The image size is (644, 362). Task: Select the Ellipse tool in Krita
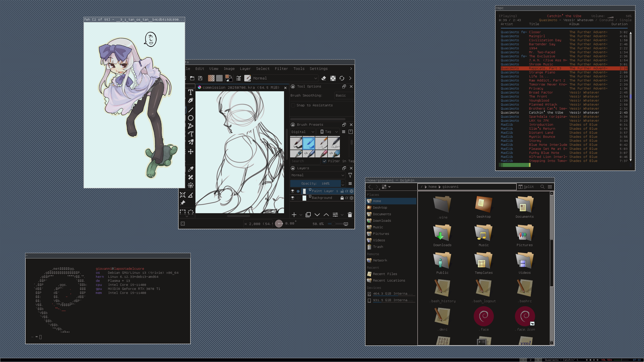(191, 118)
